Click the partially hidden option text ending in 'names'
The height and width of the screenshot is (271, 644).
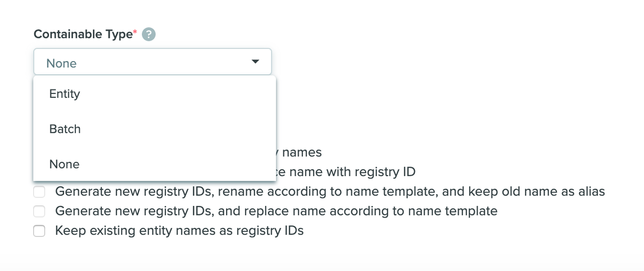[x=302, y=152]
